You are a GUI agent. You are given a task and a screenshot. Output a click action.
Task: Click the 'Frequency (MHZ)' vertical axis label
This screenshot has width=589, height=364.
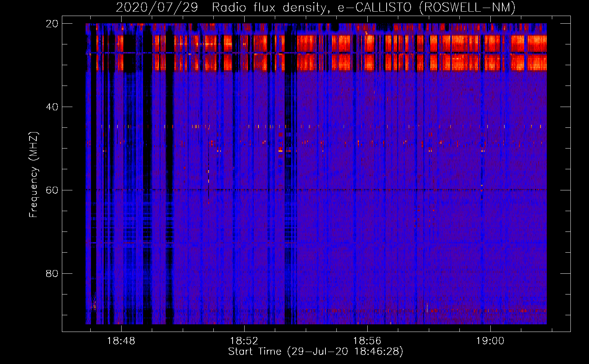click(33, 175)
